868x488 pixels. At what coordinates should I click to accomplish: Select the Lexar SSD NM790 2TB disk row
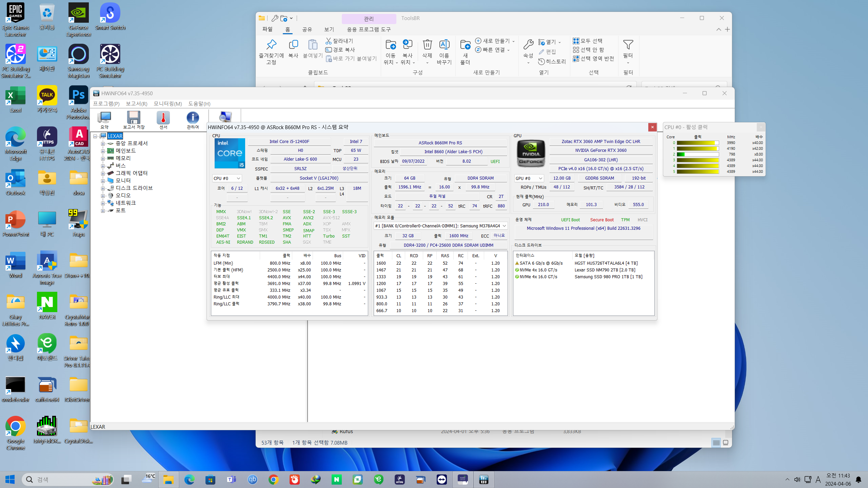pyautogui.click(x=583, y=270)
